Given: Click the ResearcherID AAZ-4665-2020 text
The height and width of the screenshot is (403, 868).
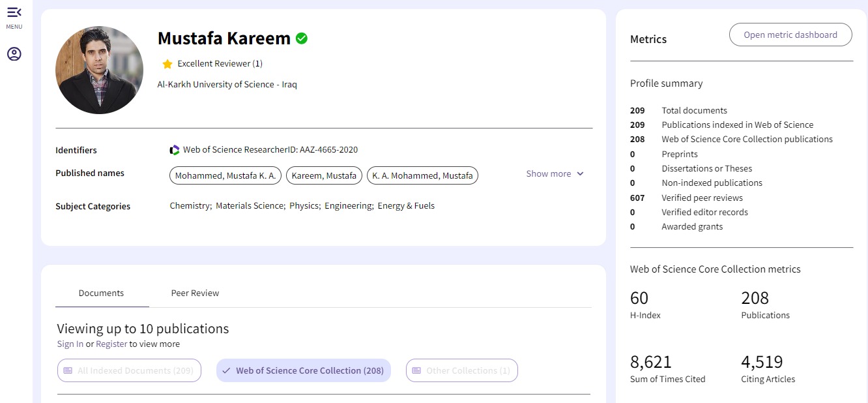Looking at the screenshot, I should coord(270,150).
